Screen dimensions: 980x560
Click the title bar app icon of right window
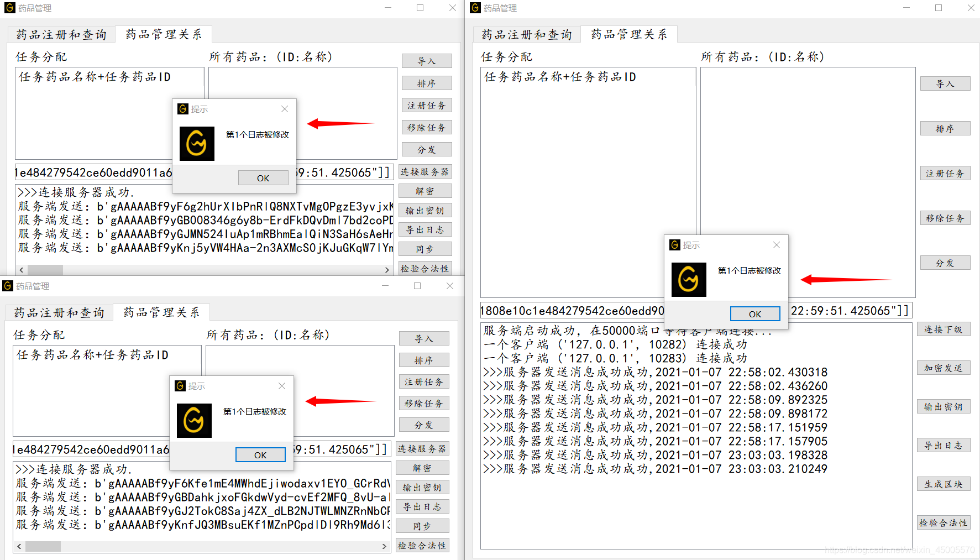[475, 8]
